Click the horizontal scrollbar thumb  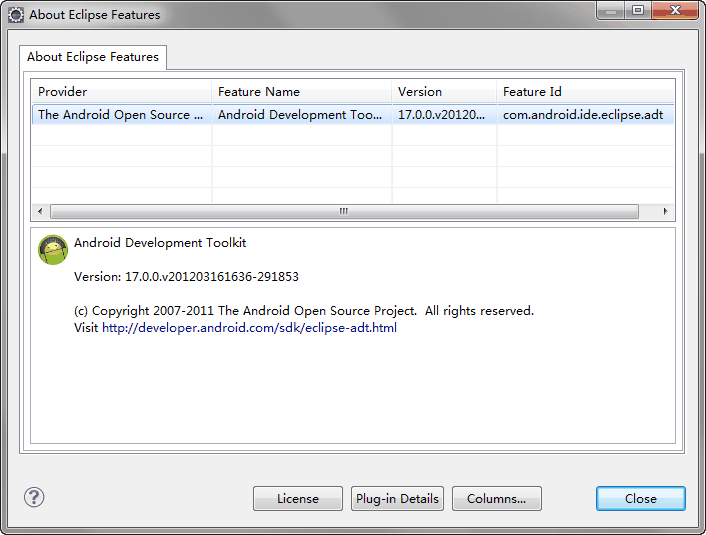click(343, 211)
